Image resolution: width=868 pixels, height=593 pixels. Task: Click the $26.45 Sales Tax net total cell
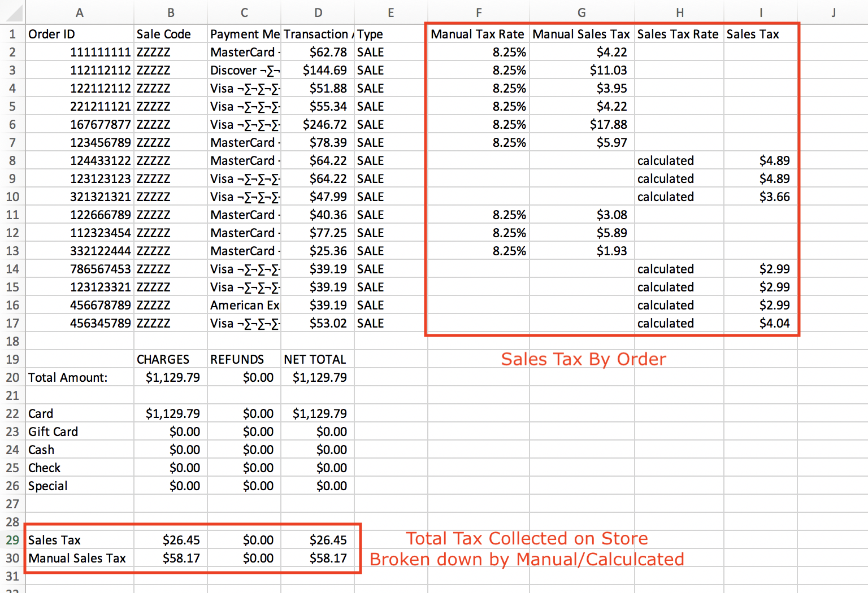pyautogui.click(x=318, y=540)
